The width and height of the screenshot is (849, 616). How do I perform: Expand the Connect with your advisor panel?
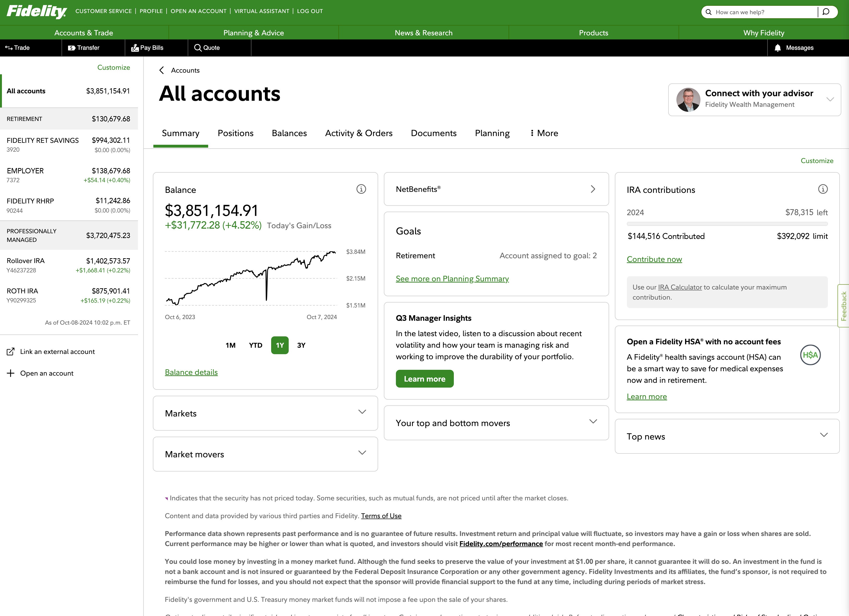pos(830,100)
